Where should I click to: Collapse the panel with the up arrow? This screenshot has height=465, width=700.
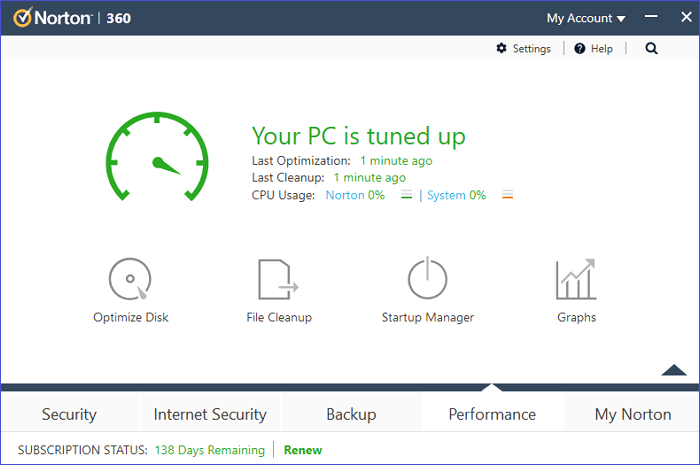674,370
